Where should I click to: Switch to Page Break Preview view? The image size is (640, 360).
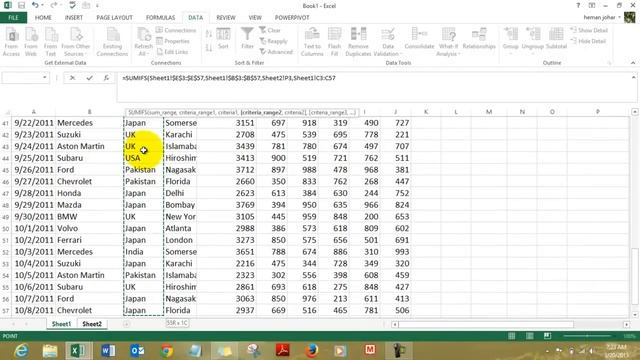(547, 336)
